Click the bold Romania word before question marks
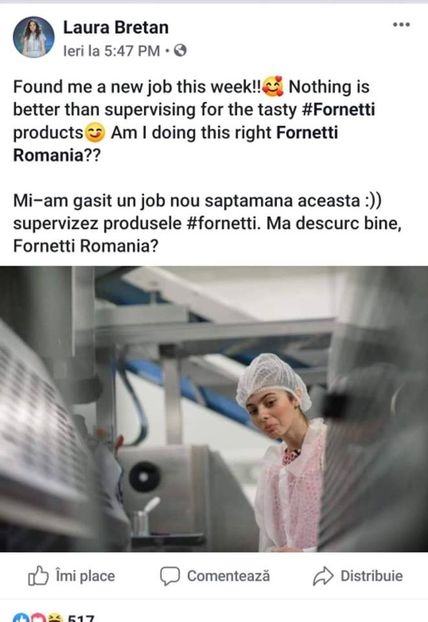The width and height of the screenshot is (428, 622). pyautogui.click(x=48, y=155)
